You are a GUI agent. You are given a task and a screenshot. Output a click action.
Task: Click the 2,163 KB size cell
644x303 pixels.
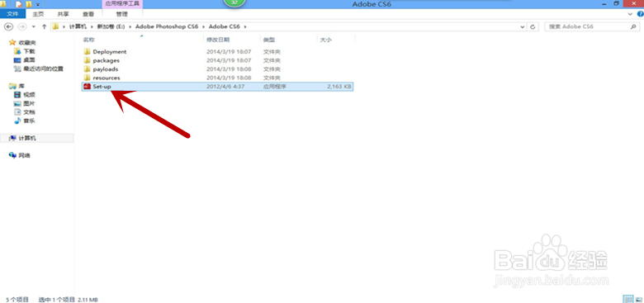339,86
